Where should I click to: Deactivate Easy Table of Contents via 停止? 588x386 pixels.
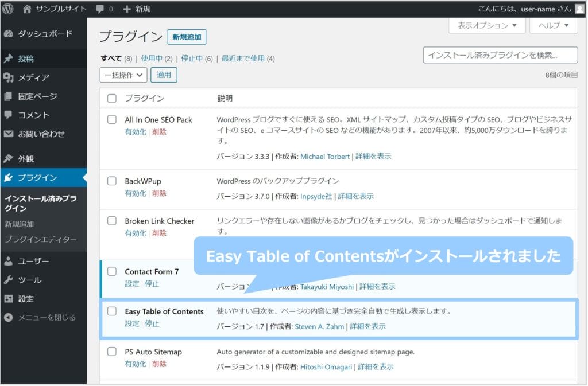(x=152, y=324)
